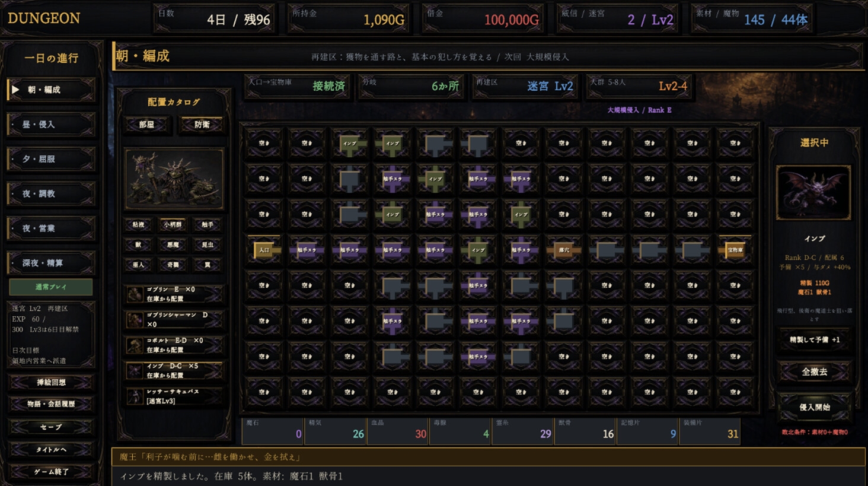Click the 精気 26 resource counter

(x=336, y=431)
